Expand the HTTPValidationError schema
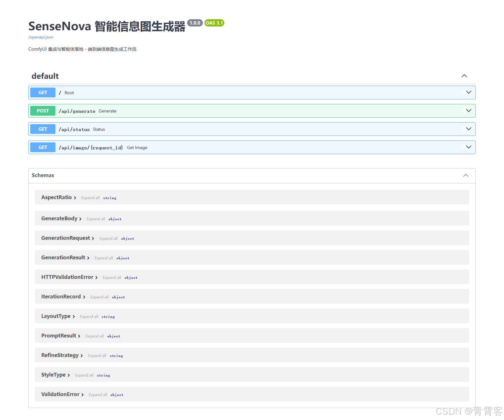Viewport: 504px width, 420px height. (x=69, y=277)
